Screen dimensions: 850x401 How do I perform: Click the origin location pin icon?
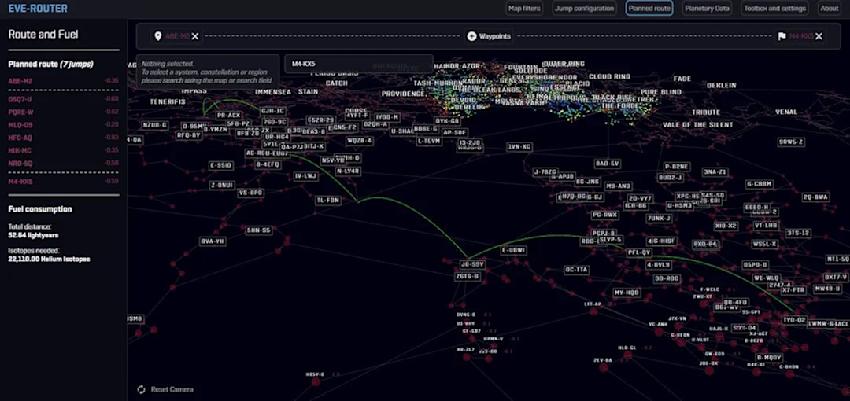[158, 36]
